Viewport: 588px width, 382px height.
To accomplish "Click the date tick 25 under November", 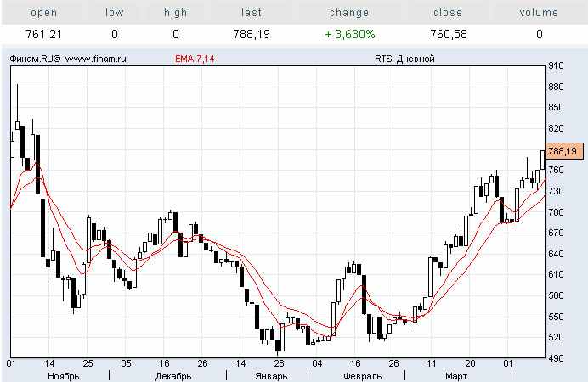I will 88,363.
